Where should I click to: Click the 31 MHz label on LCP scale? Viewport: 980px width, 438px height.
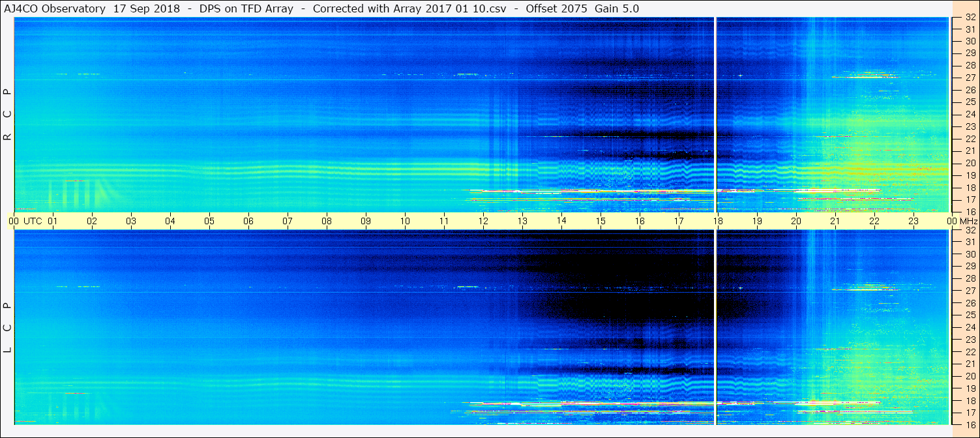970,242
